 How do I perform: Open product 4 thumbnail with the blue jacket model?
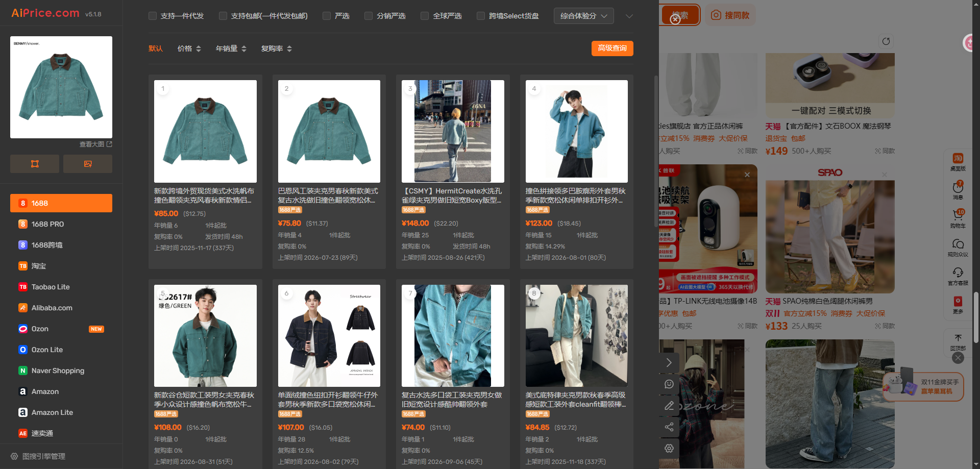coord(577,131)
